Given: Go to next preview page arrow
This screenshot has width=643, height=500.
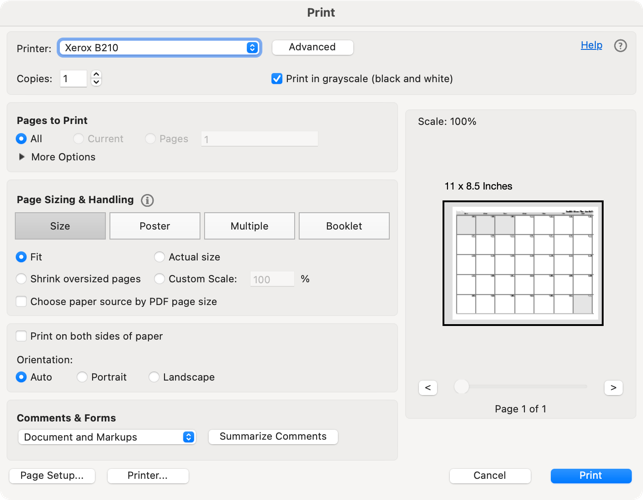Looking at the screenshot, I should click(613, 388).
